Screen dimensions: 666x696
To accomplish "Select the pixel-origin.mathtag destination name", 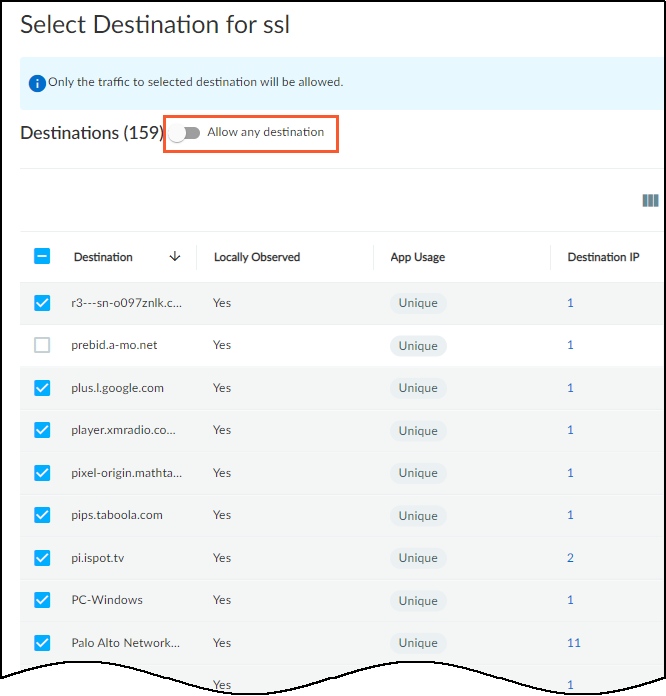I will click(x=126, y=473).
